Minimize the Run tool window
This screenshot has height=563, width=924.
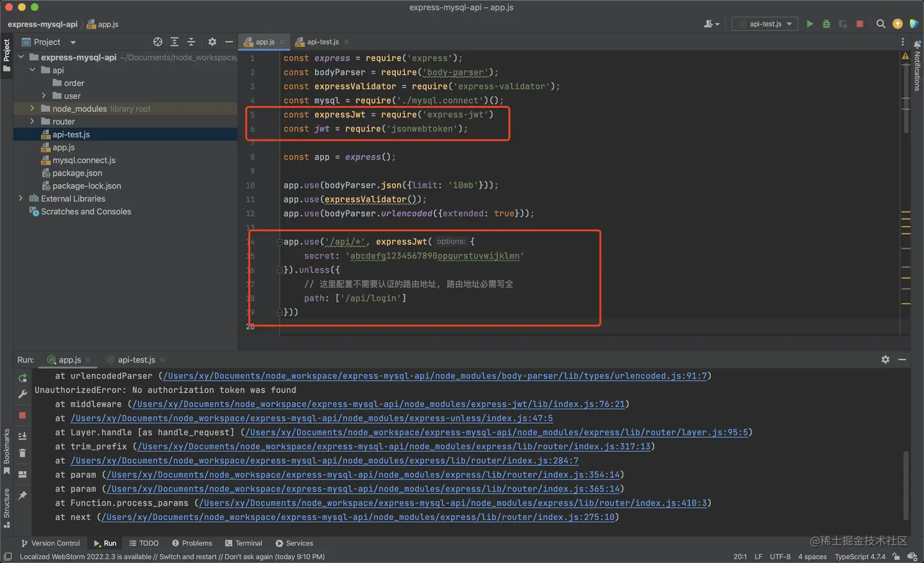coord(902,359)
